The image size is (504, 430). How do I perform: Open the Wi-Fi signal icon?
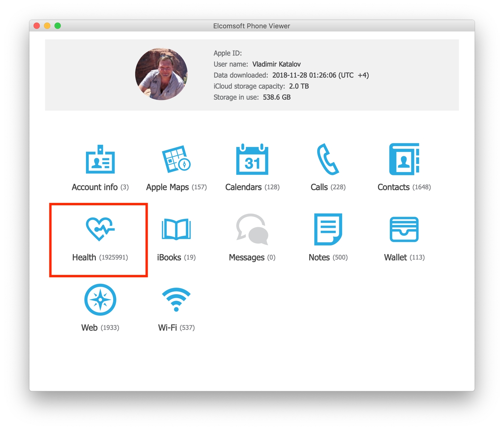[176, 300]
